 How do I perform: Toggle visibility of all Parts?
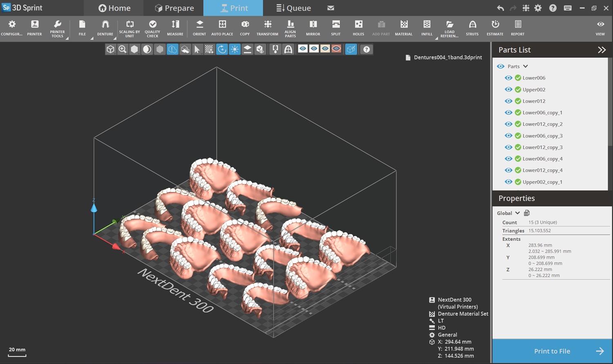tap(500, 66)
